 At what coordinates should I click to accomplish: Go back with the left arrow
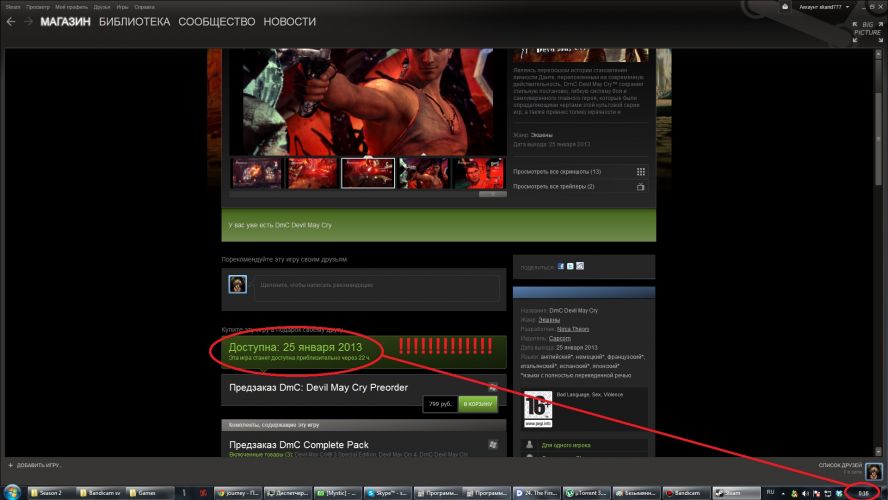coord(11,22)
